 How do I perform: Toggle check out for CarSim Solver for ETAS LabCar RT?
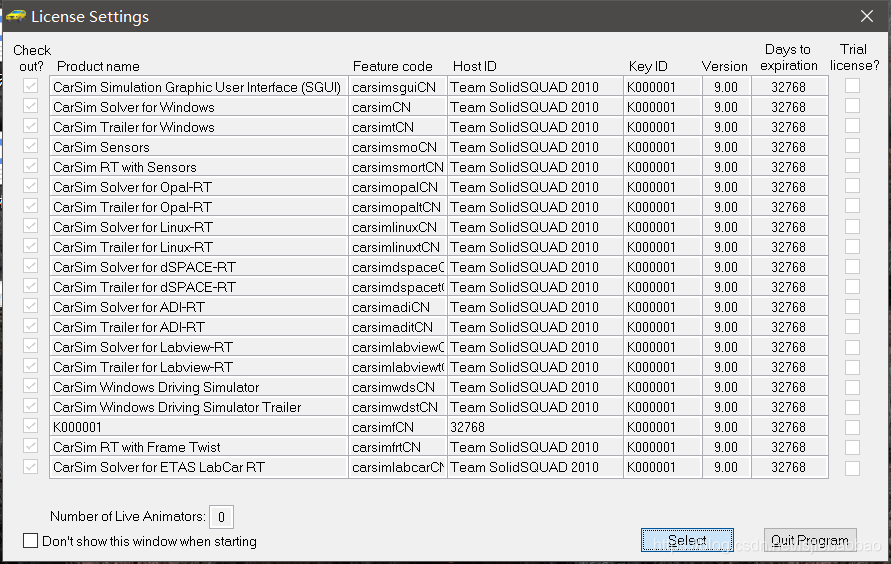tap(31, 466)
